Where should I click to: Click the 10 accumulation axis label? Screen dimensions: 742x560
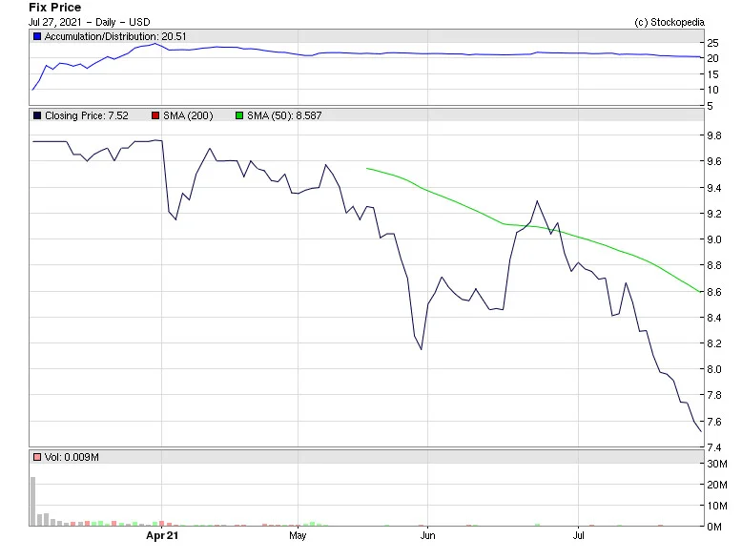[712, 90]
